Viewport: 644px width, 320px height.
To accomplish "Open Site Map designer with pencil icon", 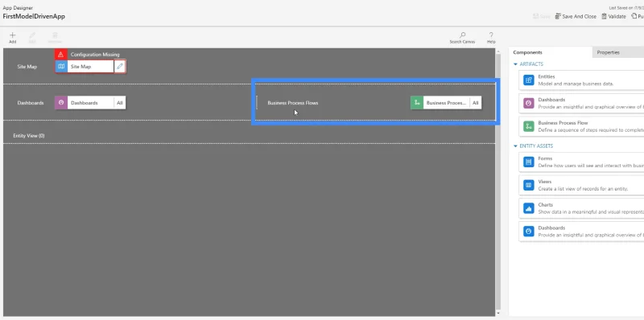I will [x=119, y=67].
